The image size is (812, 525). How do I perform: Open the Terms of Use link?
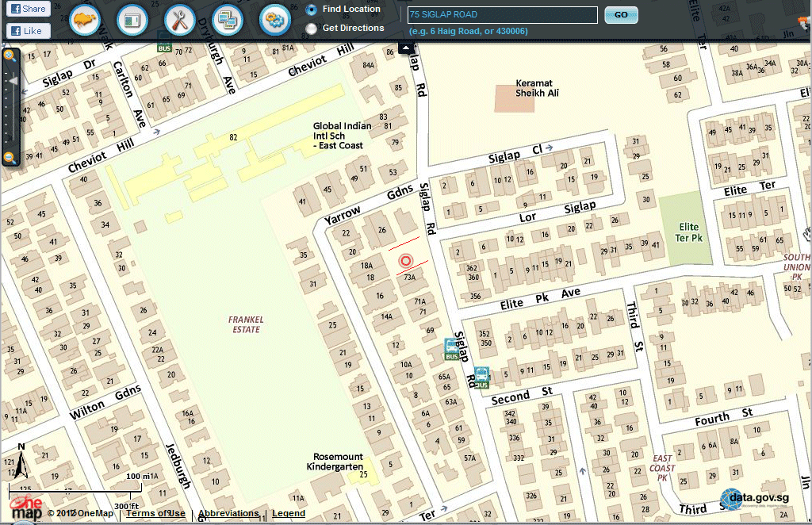point(155,513)
